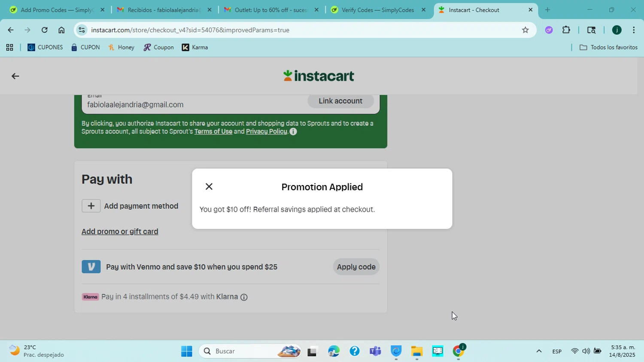Show hidden system tray icons
The height and width of the screenshot is (362, 644).
click(539, 351)
